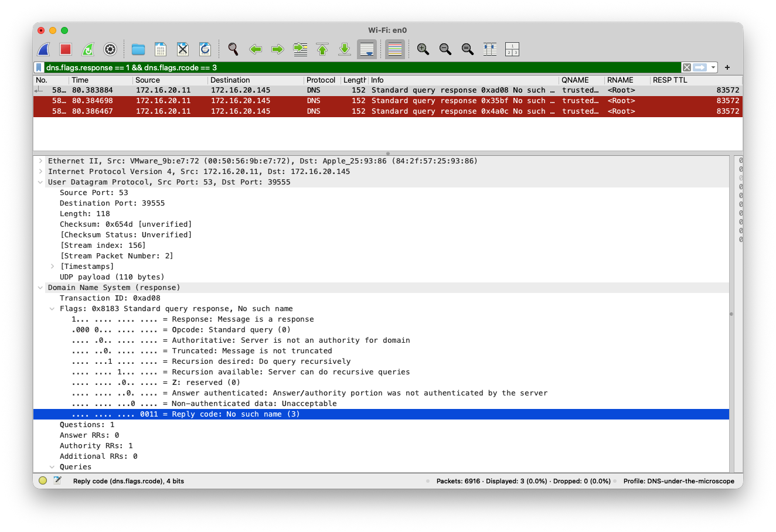Select the packet row with response 0x35bf
The width and height of the screenshot is (776, 532).
(388, 101)
